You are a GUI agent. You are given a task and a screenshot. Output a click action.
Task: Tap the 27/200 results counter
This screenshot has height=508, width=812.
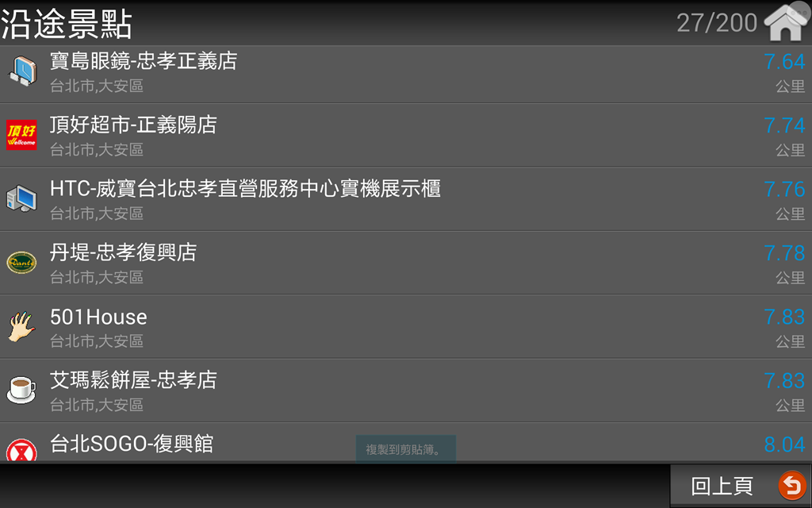717,23
